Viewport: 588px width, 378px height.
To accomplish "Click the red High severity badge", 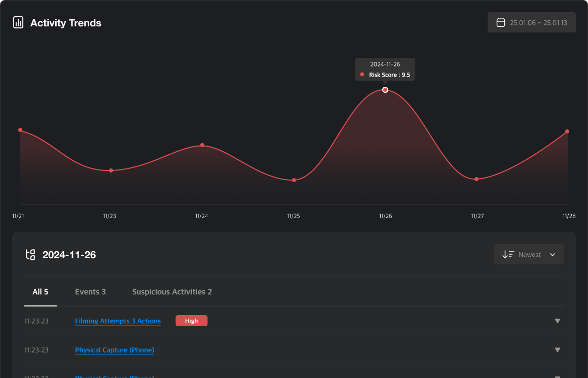I will tap(191, 321).
